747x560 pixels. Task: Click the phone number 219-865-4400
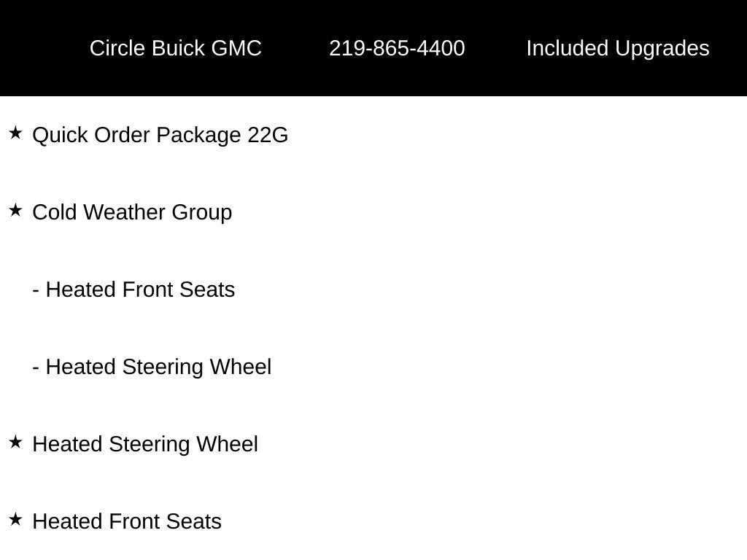point(397,48)
